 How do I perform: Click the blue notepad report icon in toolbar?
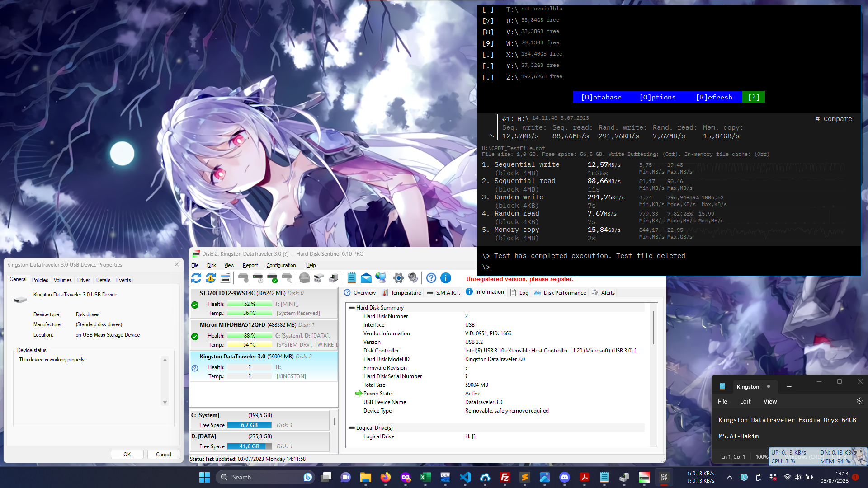(352, 278)
